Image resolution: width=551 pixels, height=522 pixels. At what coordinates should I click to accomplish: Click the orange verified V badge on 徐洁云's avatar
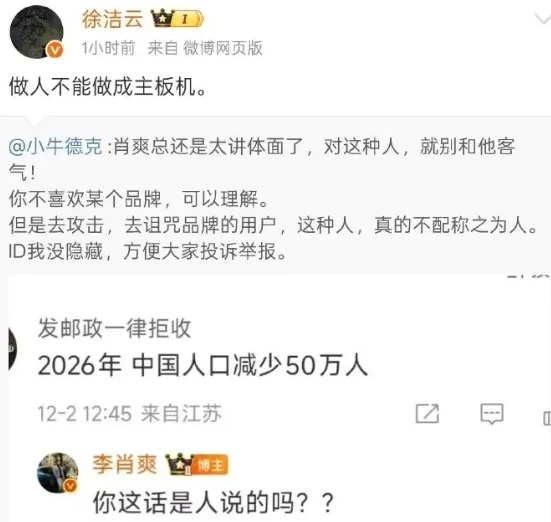[55, 50]
